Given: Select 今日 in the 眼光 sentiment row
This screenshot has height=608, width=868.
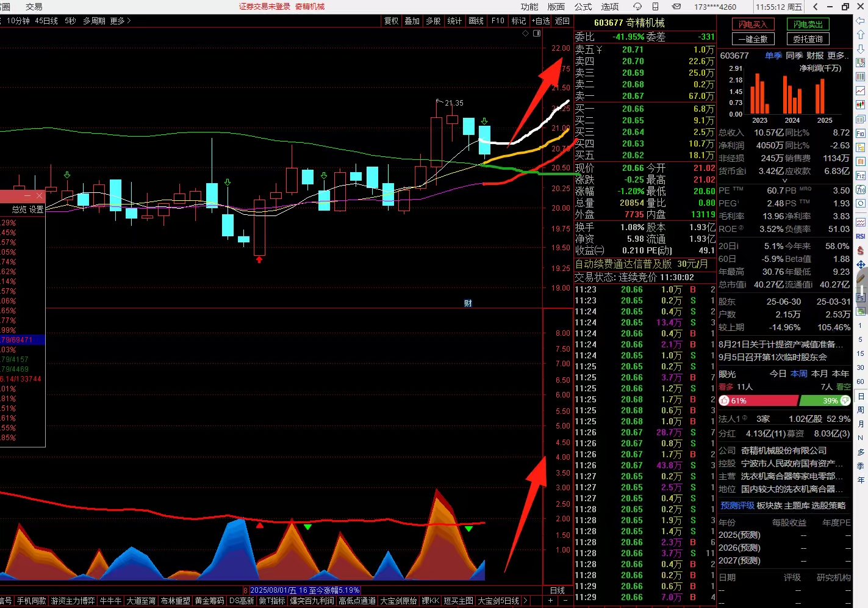Looking at the screenshot, I should 778,374.
